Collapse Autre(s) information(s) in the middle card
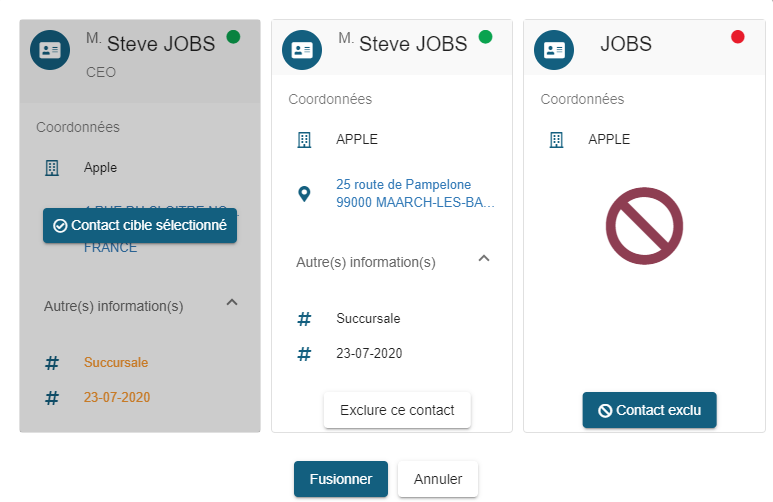 [x=484, y=258]
